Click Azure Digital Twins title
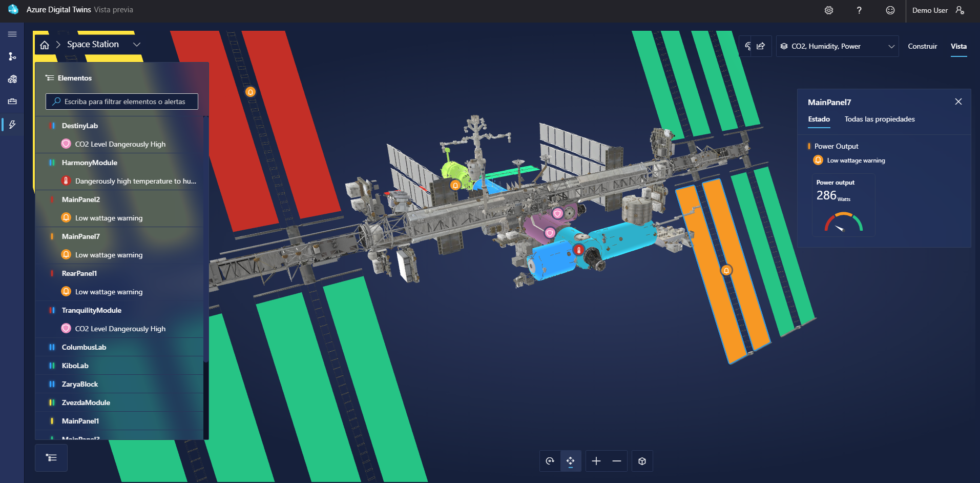Viewport: 980px width, 483px height. point(59,10)
